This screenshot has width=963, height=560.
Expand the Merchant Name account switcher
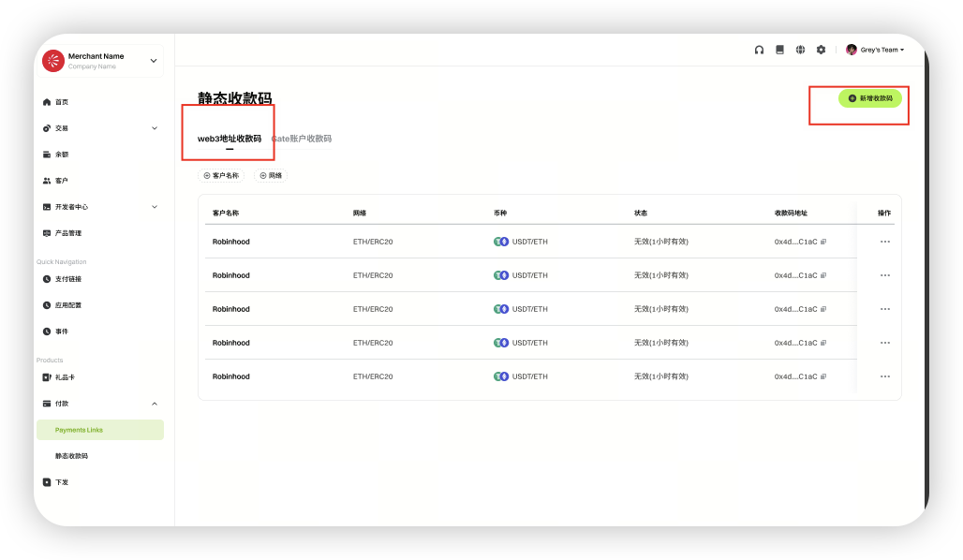(154, 61)
